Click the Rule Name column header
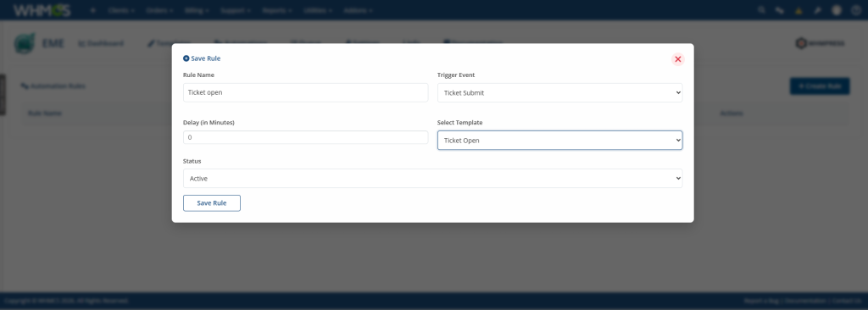 coord(45,113)
